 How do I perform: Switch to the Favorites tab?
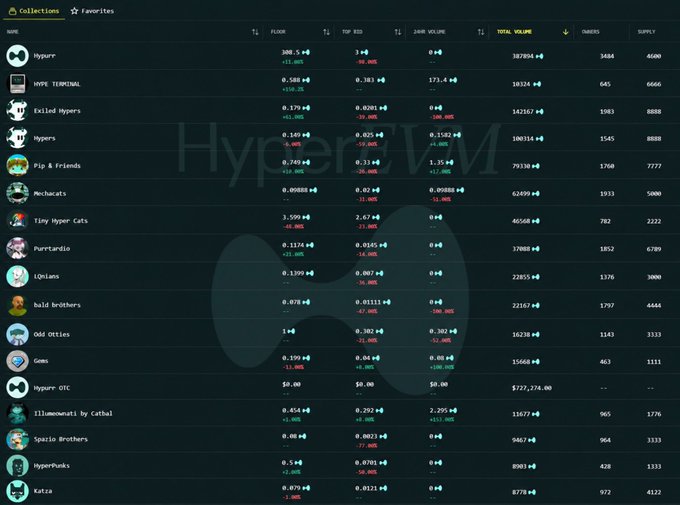(x=92, y=11)
